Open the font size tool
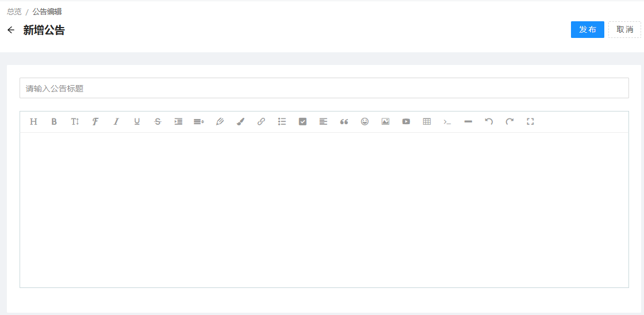Screen dimensions: 644x315 75,122
